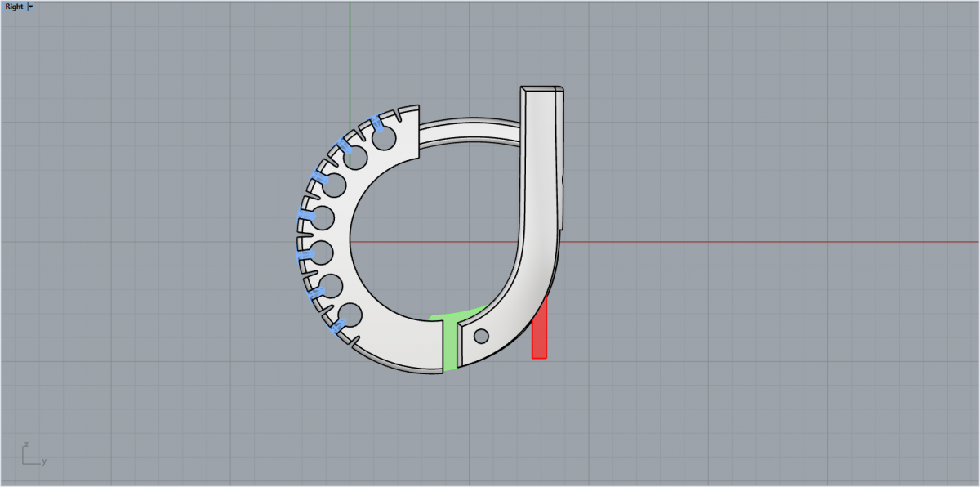This screenshot has width=980, height=487.
Task: Select the green highlighted surface at bottom
Action: pyautogui.click(x=450, y=343)
